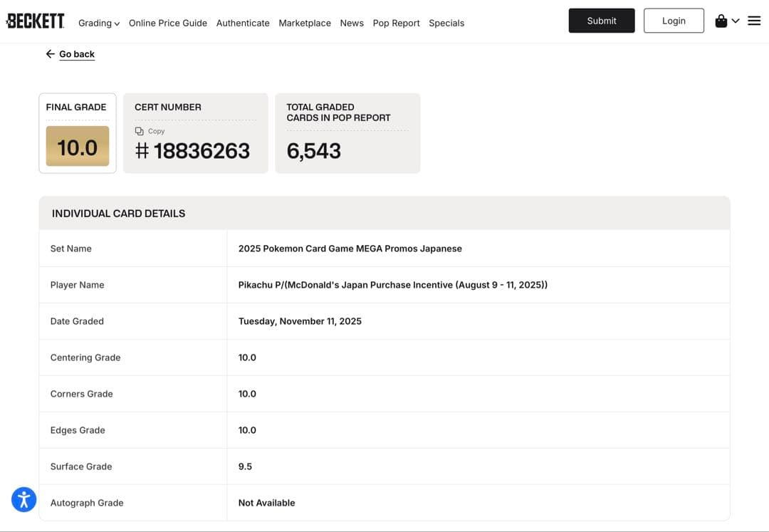Open the shopping bag icon
This screenshot has height=532, width=769.
tap(721, 21)
